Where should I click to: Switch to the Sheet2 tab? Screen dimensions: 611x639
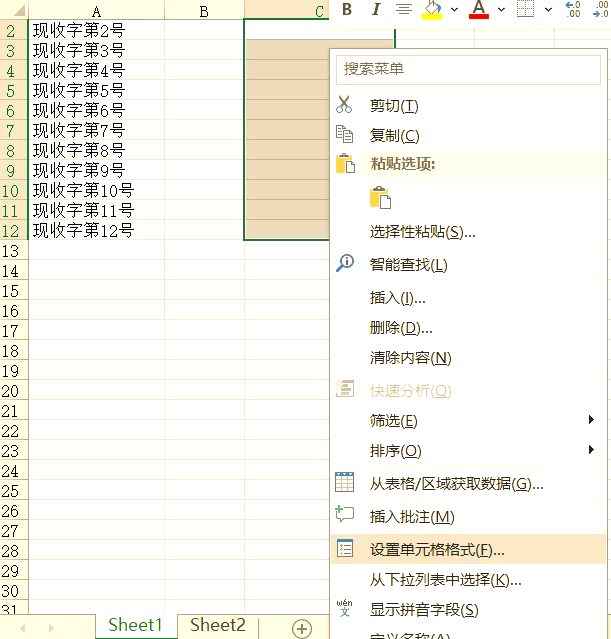point(218,625)
